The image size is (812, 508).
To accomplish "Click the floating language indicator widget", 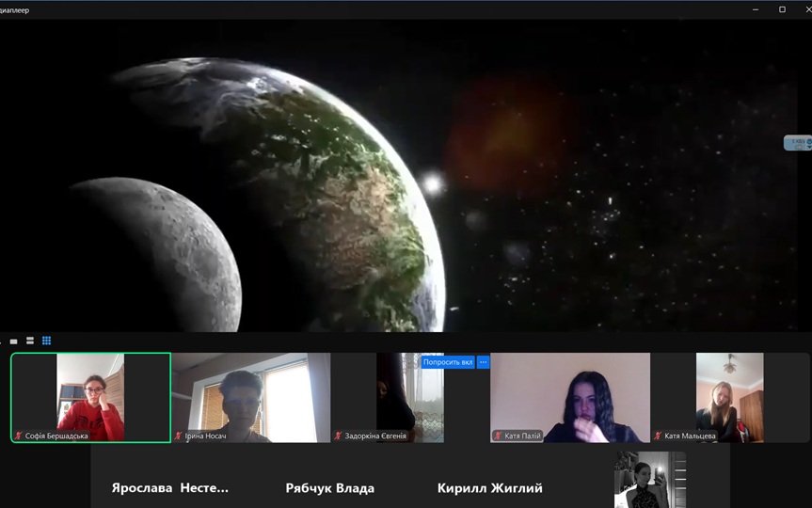I will (x=798, y=143).
